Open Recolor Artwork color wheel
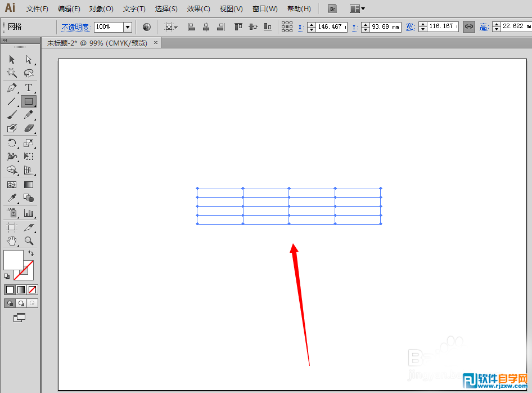The height and width of the screenshot is (393, 532). [147, 27]
